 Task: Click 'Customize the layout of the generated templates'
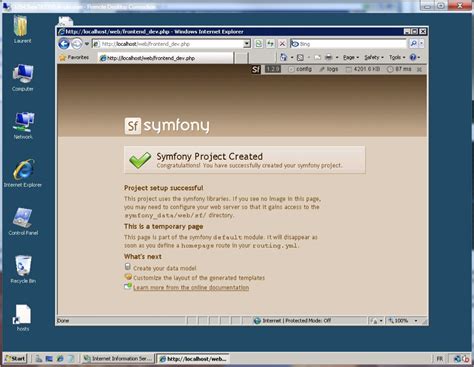[199, 278]
